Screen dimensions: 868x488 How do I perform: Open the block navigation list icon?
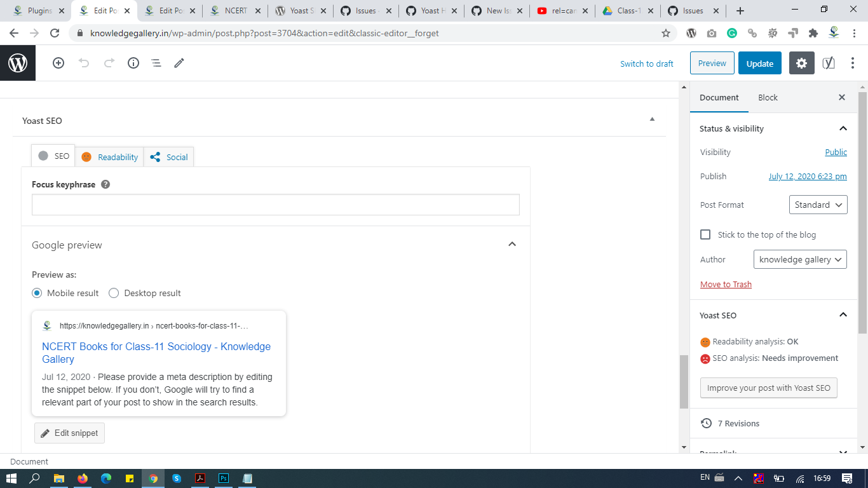[x=156, y=63]
